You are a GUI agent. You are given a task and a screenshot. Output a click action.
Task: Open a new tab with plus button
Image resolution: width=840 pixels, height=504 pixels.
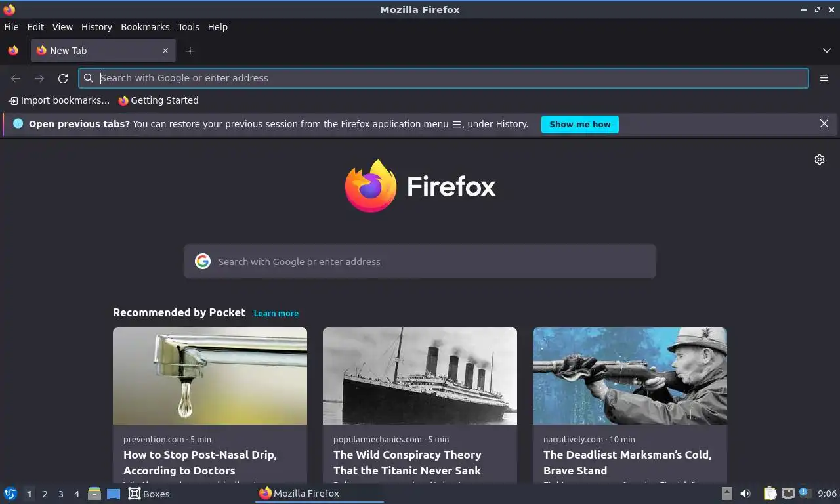[x=190, y=51]
